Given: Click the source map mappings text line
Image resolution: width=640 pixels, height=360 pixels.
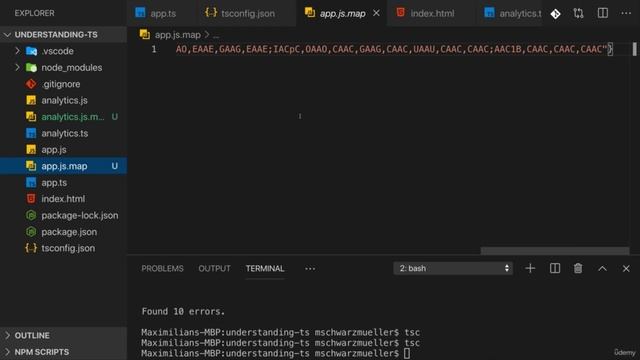Looking at the screenshot, I should click(394, 49).
